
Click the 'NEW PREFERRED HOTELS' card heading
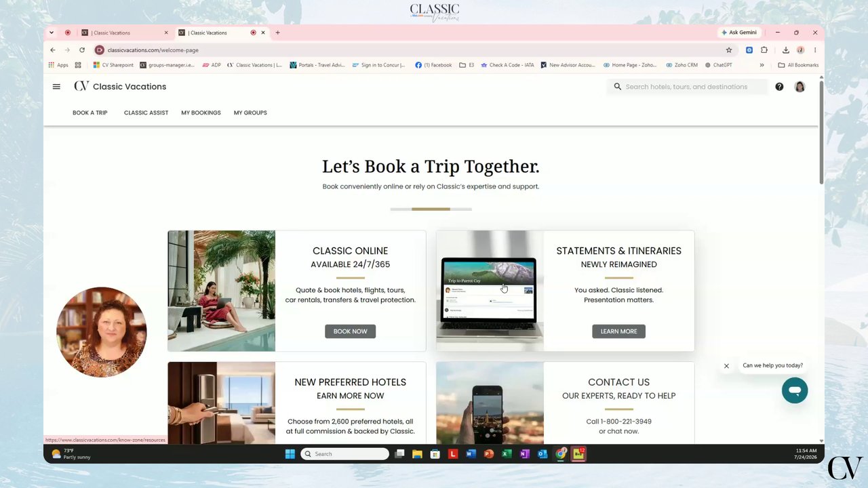pos(351,382)
